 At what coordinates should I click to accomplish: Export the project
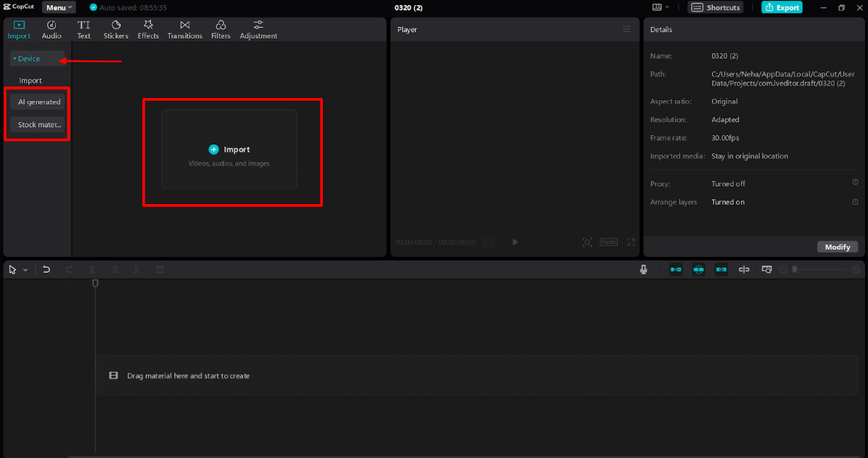tap(782, 7)
